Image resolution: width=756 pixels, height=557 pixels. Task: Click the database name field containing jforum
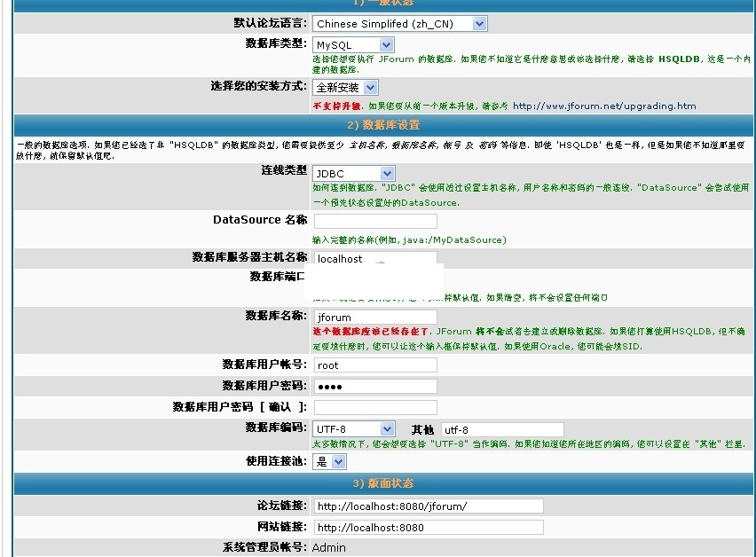(374, 317)
